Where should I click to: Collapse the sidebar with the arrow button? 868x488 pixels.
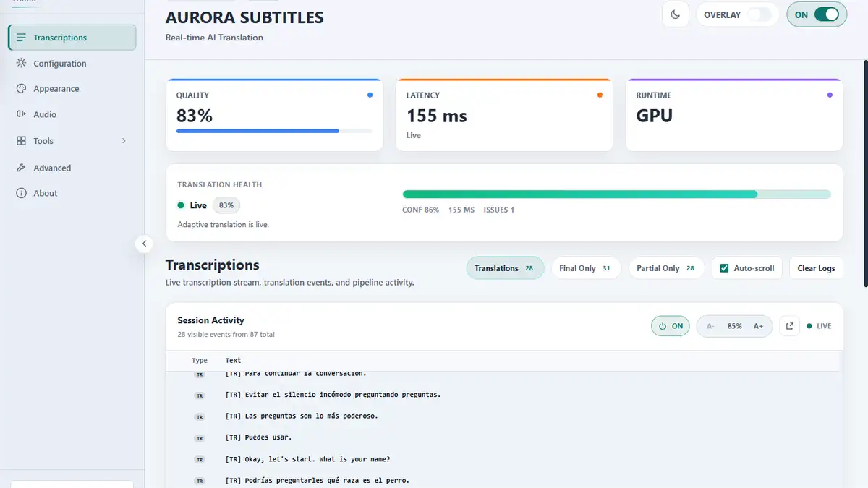(x=144, y=244)
